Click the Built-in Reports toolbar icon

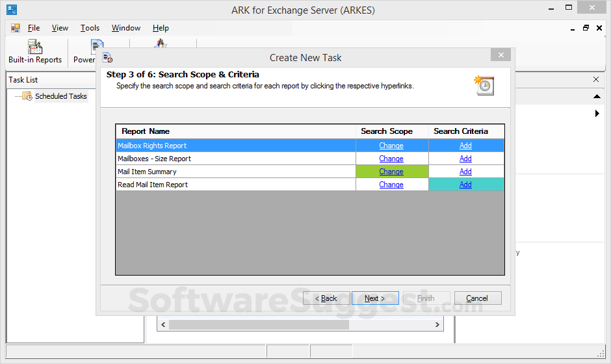pos(35,47)
